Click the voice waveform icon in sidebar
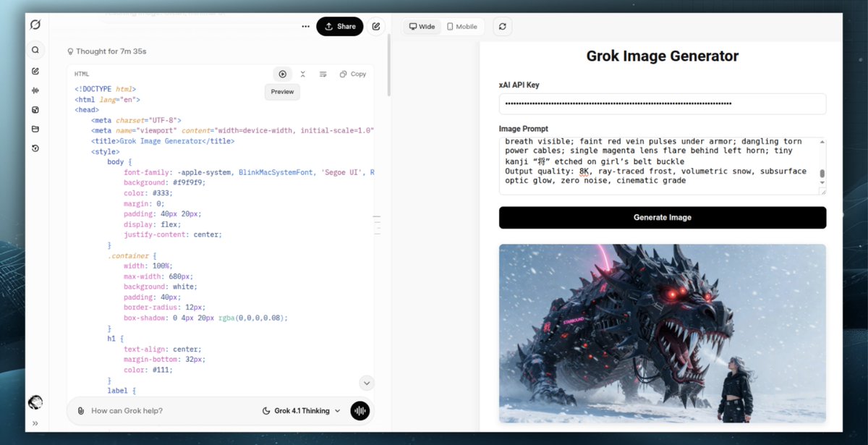This screenshot has height=445, width=868. [35, 90]
